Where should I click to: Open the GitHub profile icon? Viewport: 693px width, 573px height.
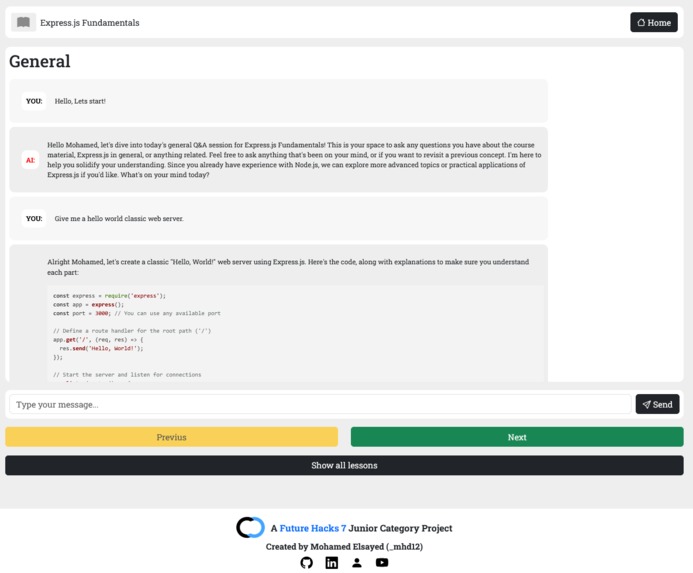point(306,562)
